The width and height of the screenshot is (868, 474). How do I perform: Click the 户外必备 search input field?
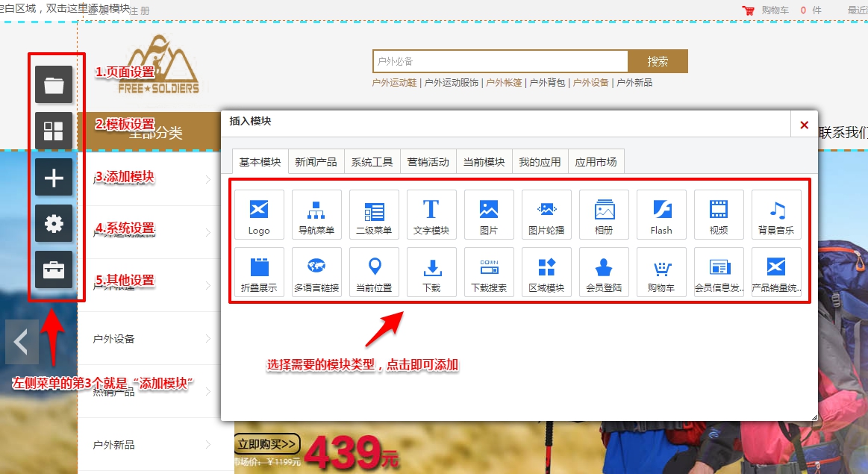pos(500,60)
